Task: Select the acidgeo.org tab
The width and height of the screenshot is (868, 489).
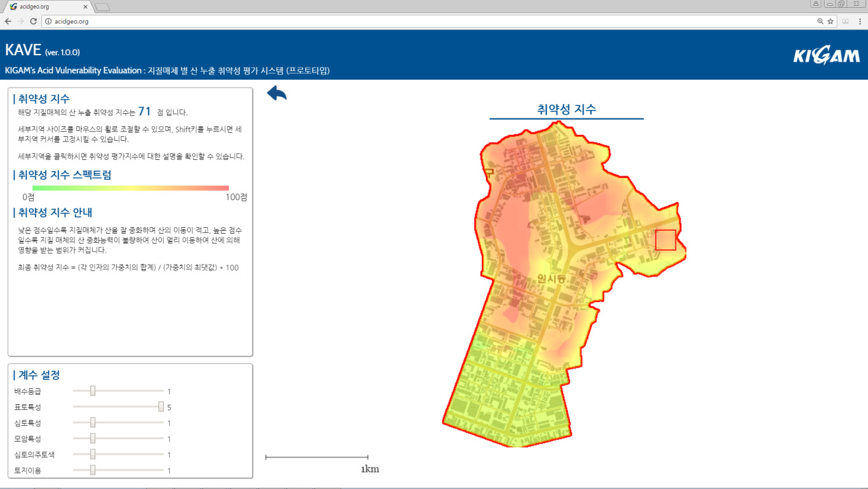Action: [x=47, y=7]
